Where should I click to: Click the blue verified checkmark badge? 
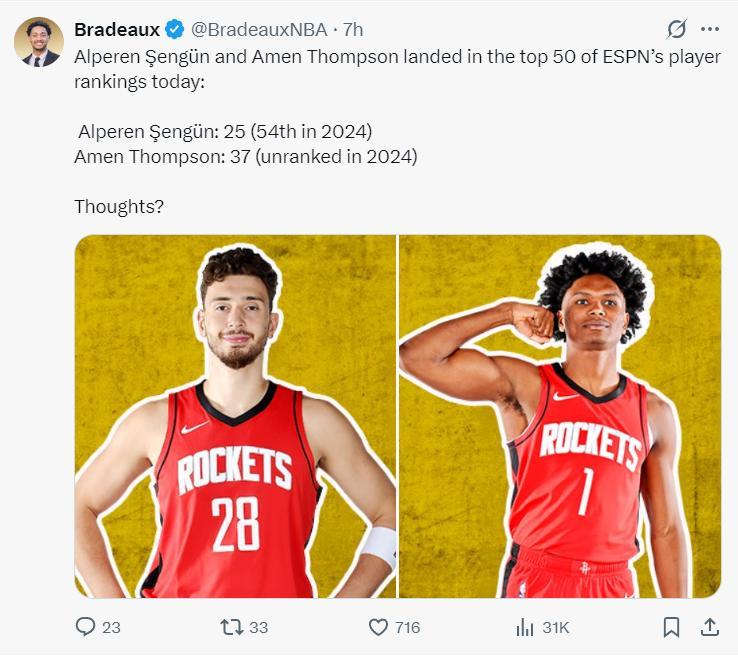[174, 29]
